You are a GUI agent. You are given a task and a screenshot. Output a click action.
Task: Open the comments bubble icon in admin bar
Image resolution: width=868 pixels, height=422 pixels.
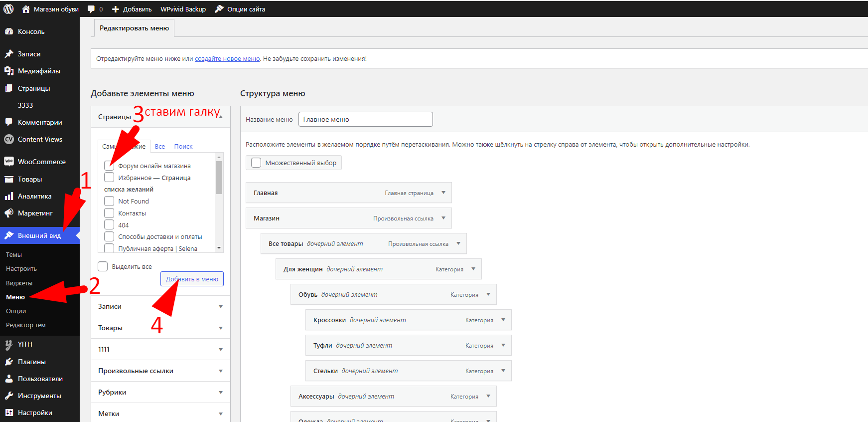(x=91, y=9)
